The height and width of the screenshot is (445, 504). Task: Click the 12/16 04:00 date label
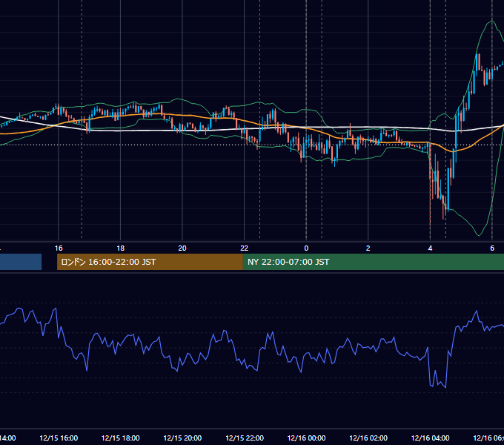pos(430,438)
